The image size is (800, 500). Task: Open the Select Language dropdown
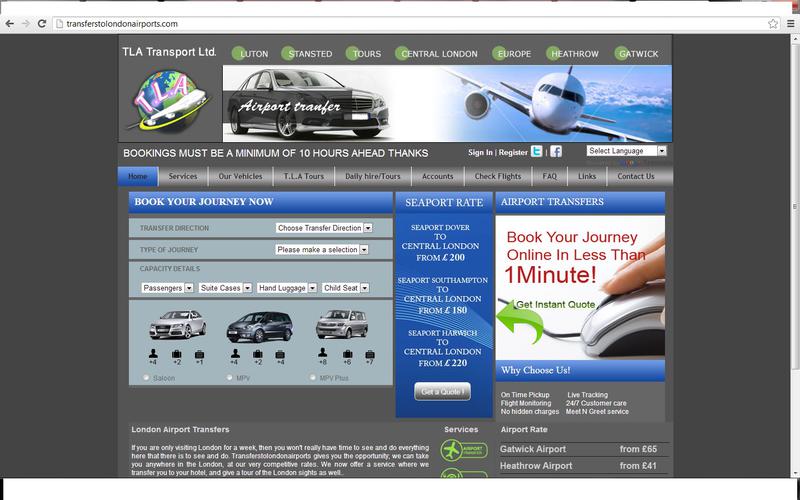(x=626, y=151)
